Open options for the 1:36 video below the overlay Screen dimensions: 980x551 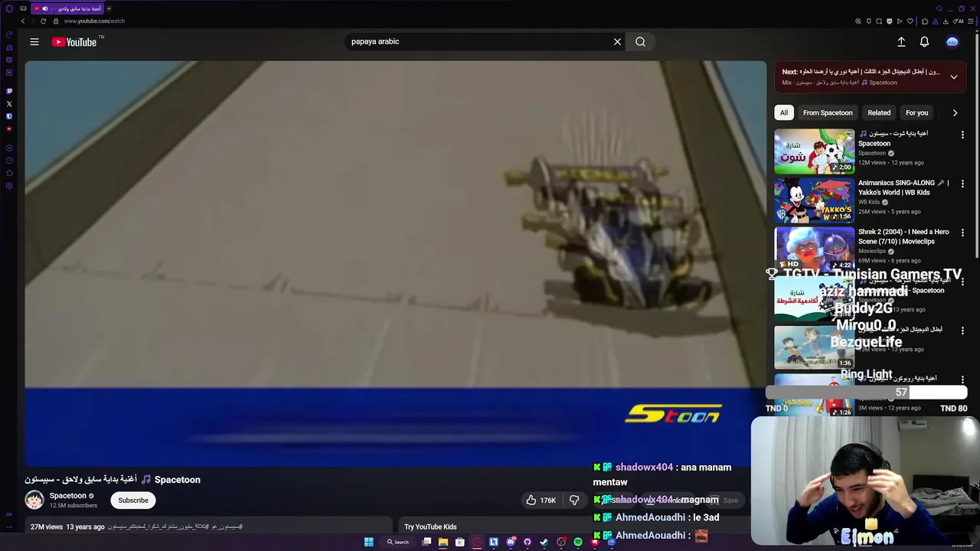(x=962, y=331)
